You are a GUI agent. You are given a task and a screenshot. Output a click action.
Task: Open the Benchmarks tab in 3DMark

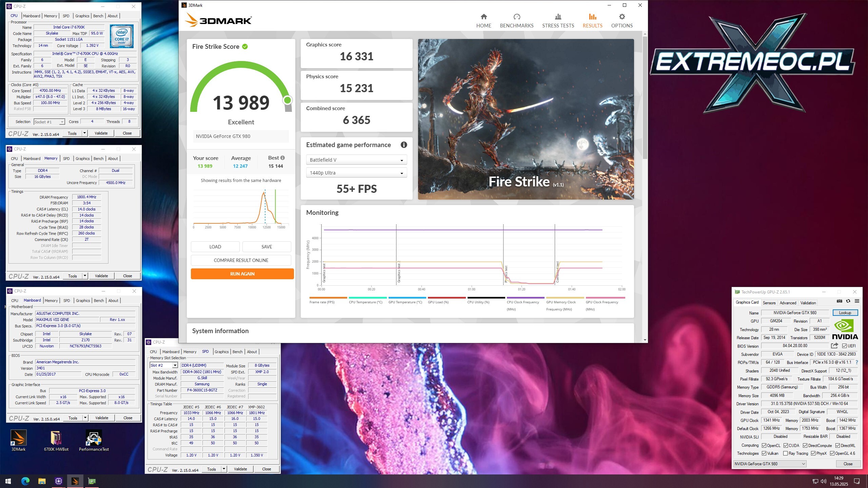click(516, 20)
